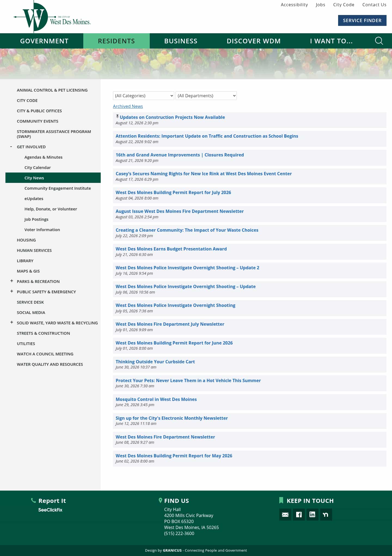The image size is (392, 556).
Task: Open Overnight Shooting – Update 2 article
Action: click(x=187, y=268)
